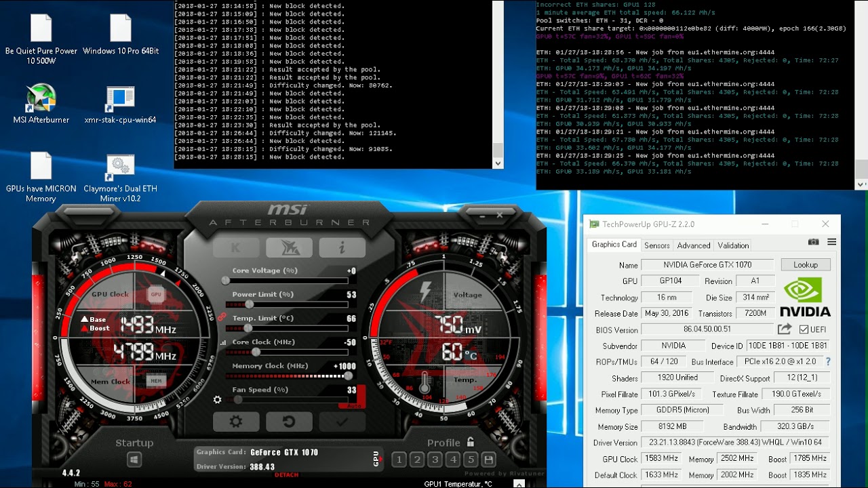Toggle the UEFI checkbox in GPU-Z
Screen dimensions: 868x488
click(804, 329)
